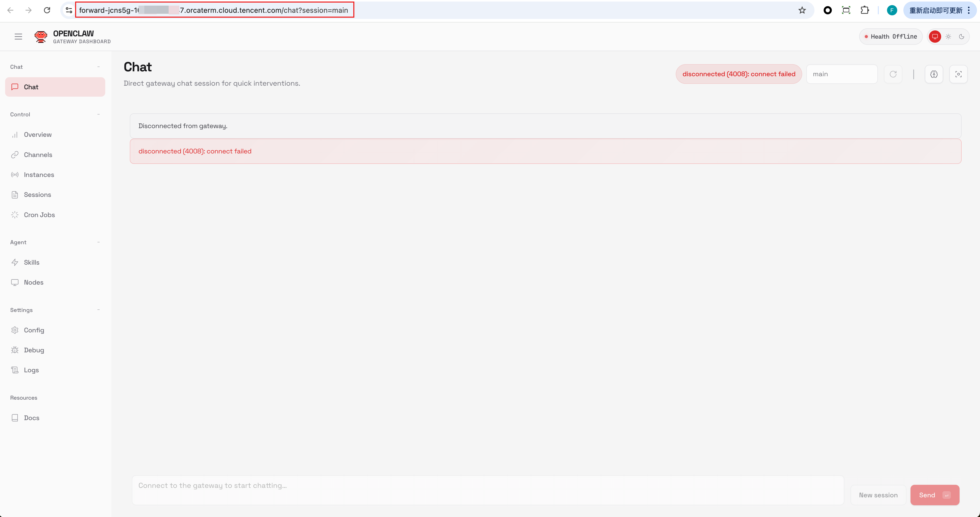Collapse the Settings sidebar section
Viewport: 980px width, 517px height.
coord(99,310)
